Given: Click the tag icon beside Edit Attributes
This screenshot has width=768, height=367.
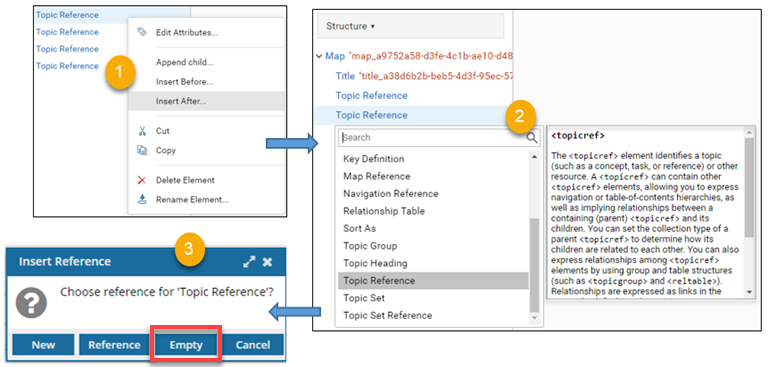Looking at the screenshot, I should pyautogui.click(x=142, y=32).
